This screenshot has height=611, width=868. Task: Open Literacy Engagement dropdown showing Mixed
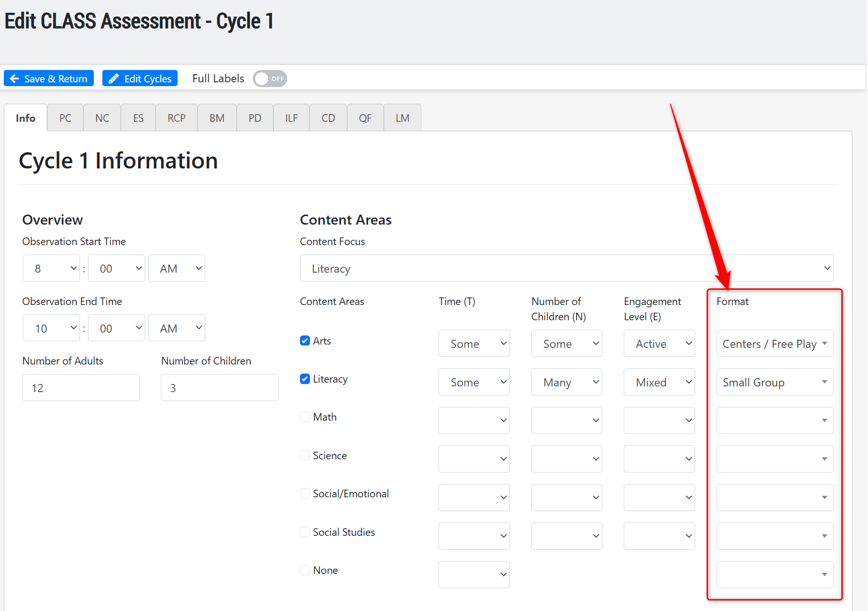point(659,382)
